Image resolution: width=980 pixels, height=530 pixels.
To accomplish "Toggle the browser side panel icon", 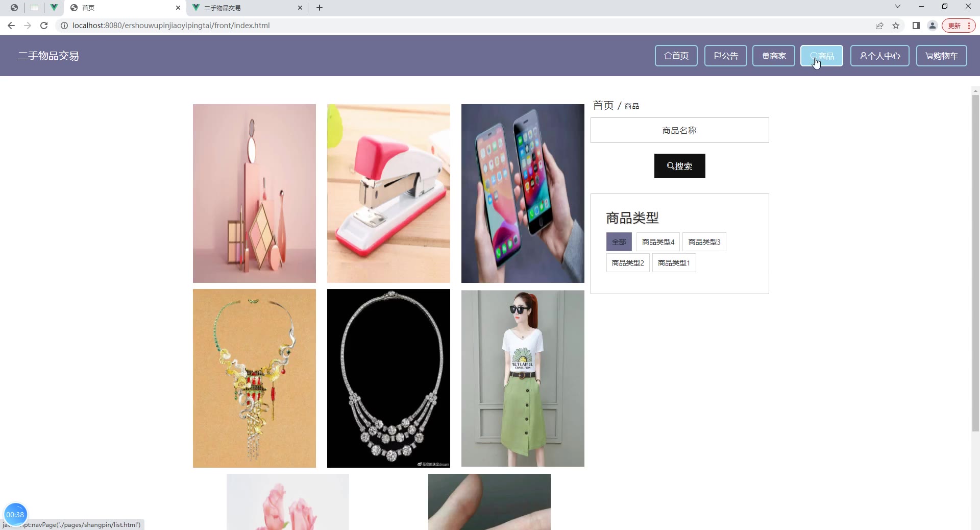I will click(x=916, y=26).
